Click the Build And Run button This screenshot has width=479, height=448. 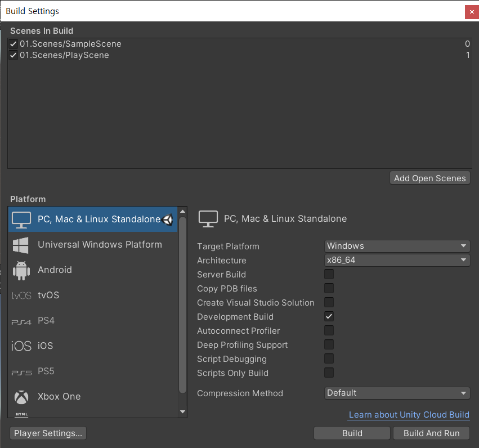tap(431, 433)
